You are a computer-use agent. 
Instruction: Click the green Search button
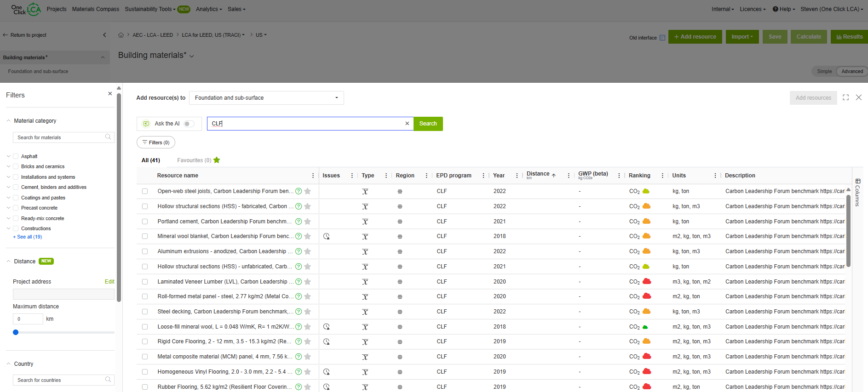428,124
